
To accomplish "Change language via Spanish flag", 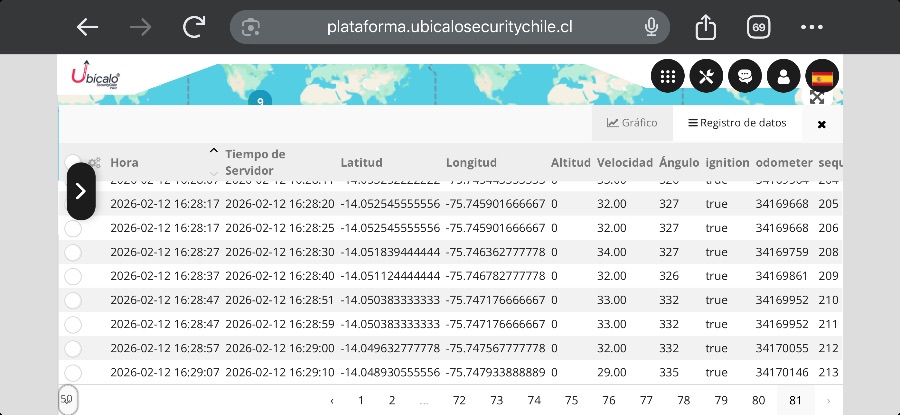I will (822, 76).
